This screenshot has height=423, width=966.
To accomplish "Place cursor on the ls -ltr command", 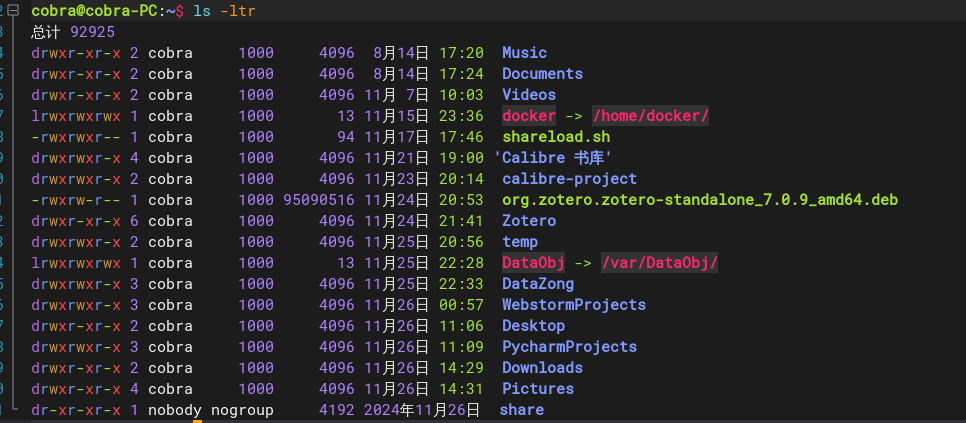I will pyautogui.click(x=224, y=10).
